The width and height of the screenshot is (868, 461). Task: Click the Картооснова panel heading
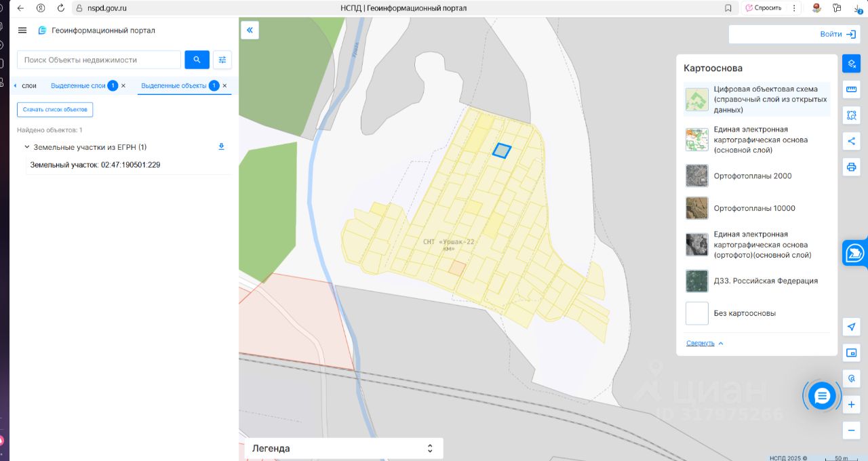[x=713, y=68]
